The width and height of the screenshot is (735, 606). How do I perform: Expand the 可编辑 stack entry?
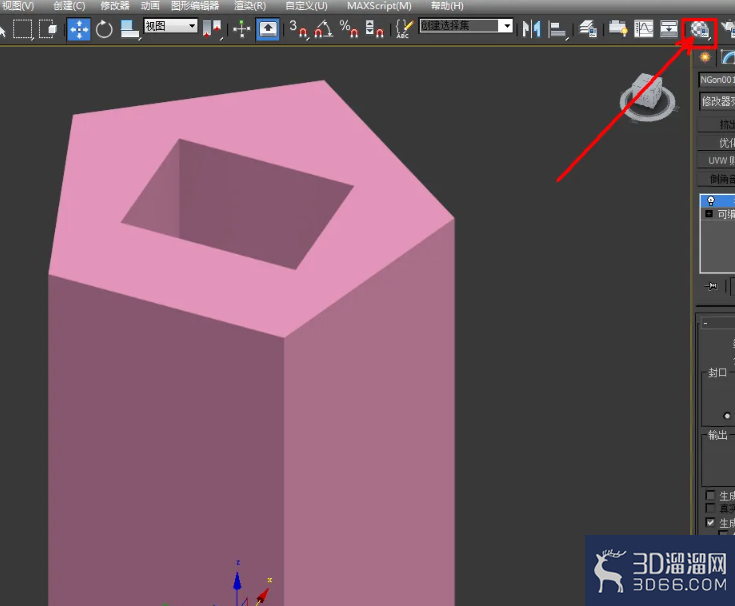pyautogui.click(x=709, y=214)
